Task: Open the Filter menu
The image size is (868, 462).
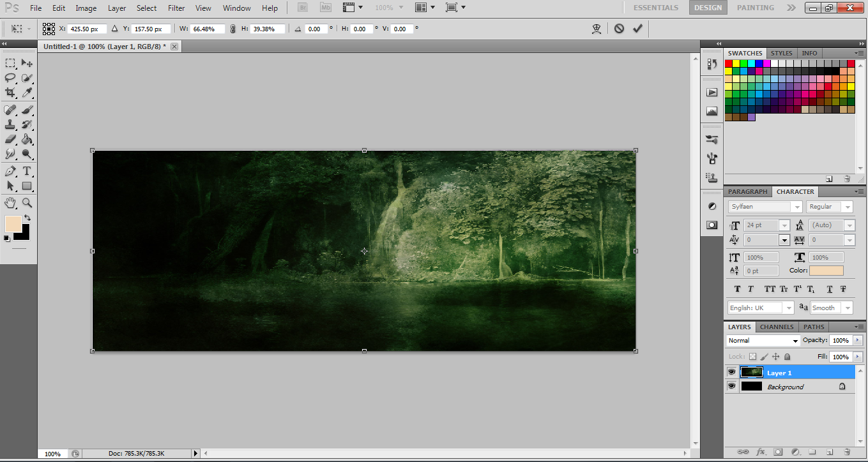Action: coord(176,8)
